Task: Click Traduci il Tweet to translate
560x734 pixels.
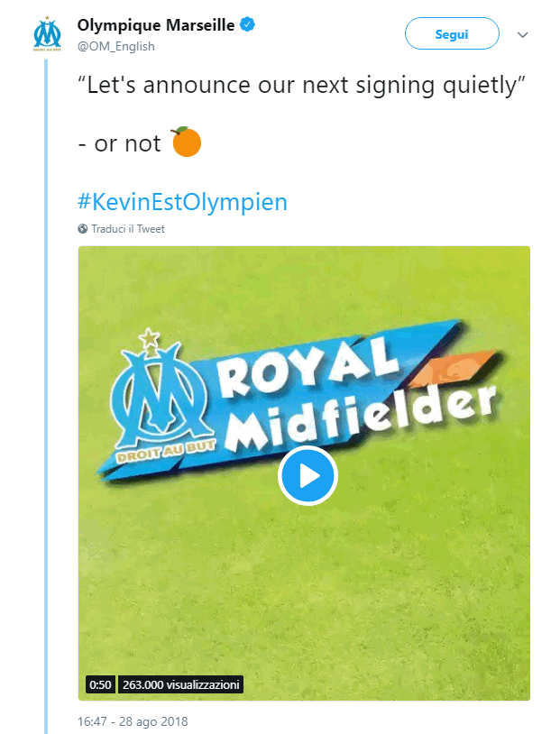Action: 128,229
